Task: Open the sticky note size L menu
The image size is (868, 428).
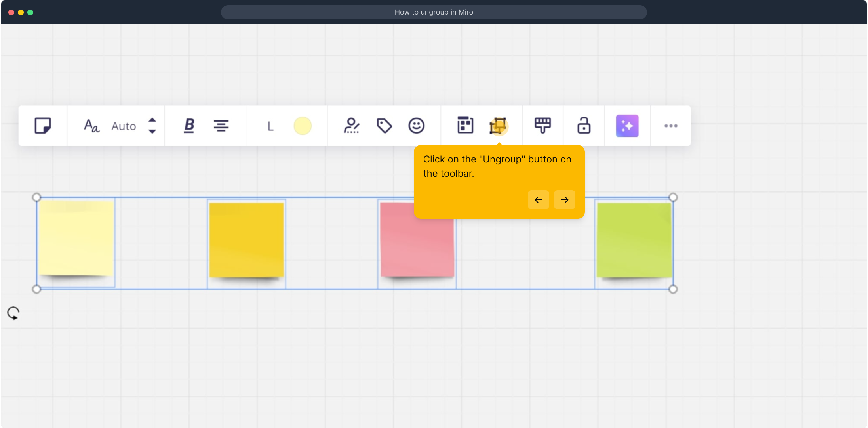Action: (x=270, y=126)
